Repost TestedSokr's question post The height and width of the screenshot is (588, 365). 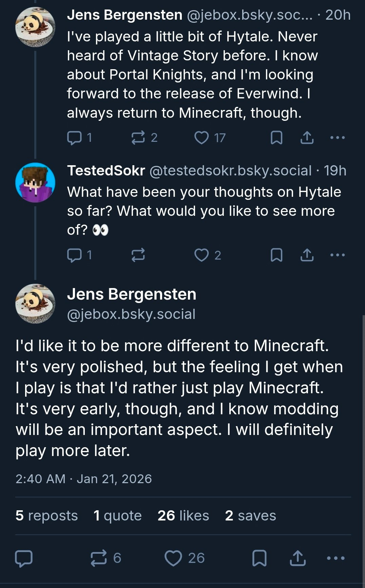click(138, 255)
